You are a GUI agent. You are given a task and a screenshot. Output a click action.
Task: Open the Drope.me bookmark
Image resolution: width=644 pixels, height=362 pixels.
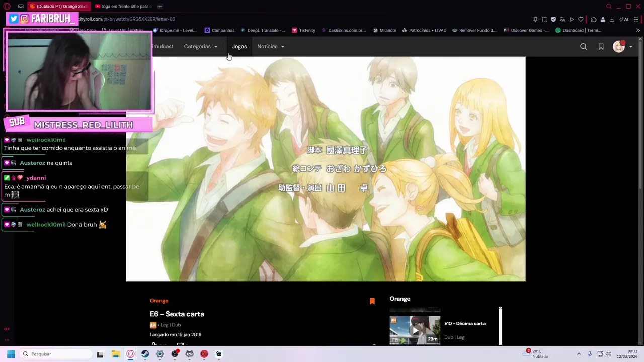pos(175,30)
